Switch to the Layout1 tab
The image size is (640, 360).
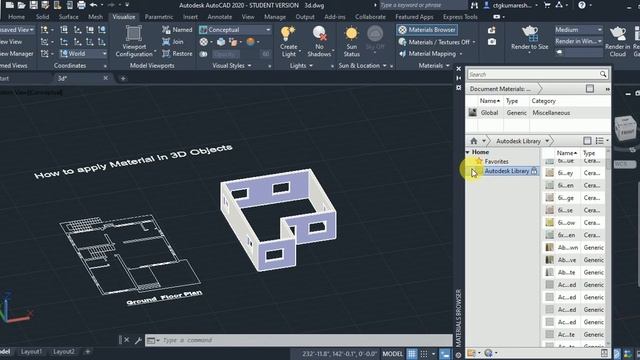[31, 351]
